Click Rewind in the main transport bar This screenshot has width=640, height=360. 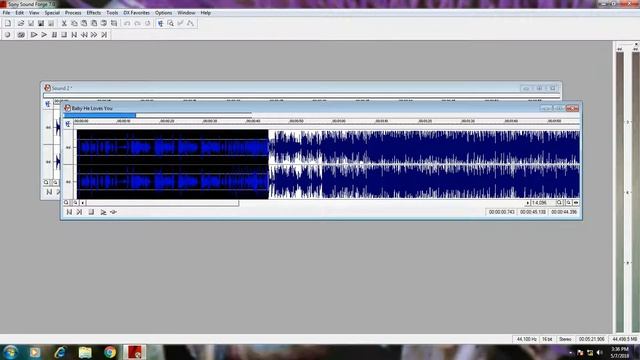[84, 35]
